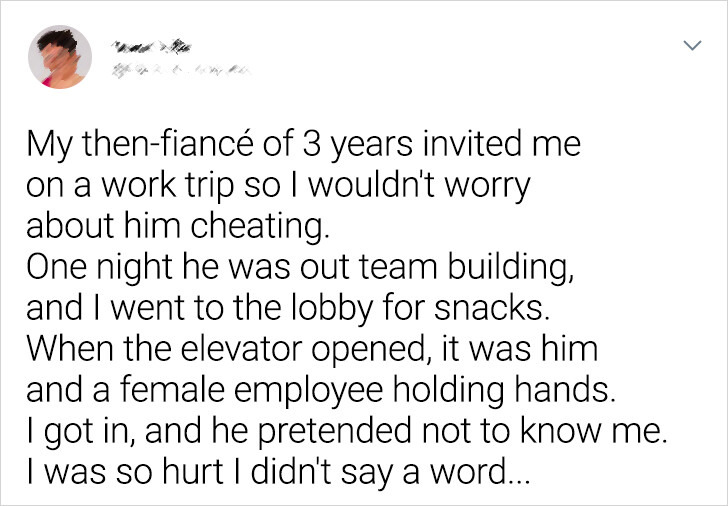Open the tweet options chevron menu
The height and width of the screenshot is (506, 728).
click(692, 45)
